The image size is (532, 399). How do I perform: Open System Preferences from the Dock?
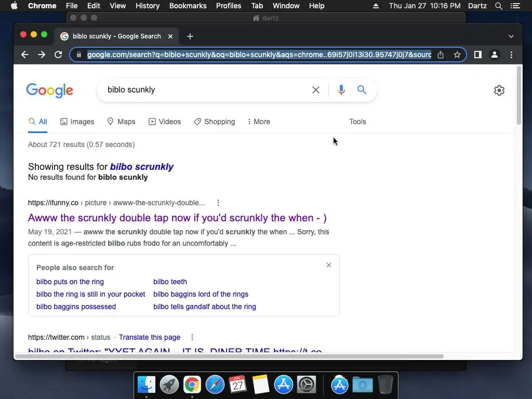click(307, 385)
